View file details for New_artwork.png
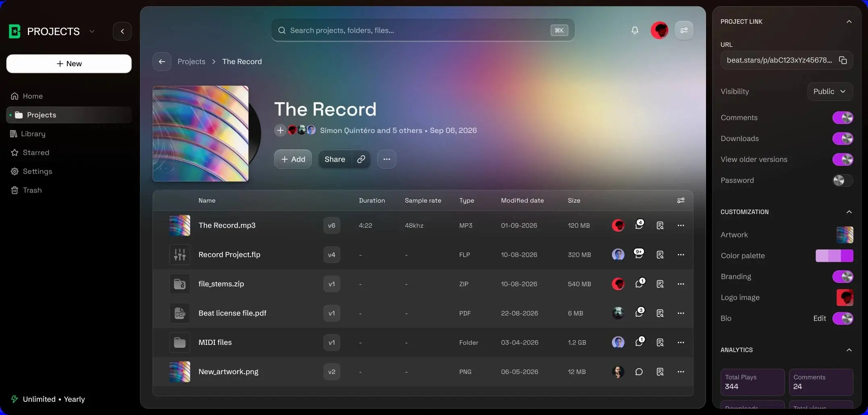 coord(660,371)
